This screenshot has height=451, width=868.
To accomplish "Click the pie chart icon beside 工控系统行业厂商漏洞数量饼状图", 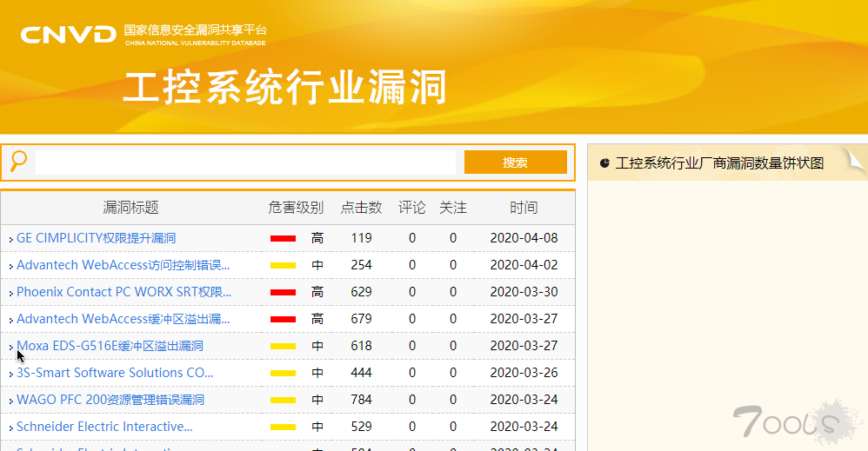I will pyautogui.click(x=604, y=162).
